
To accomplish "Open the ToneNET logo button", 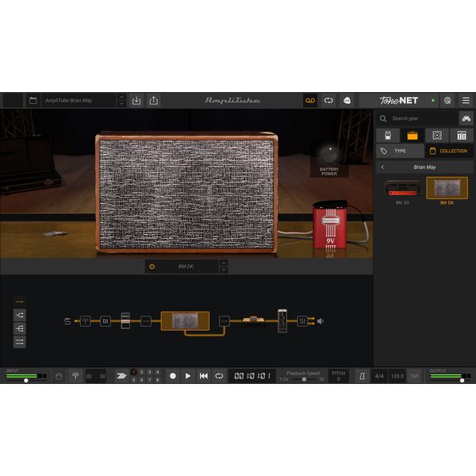I will [x=398, y=101].
